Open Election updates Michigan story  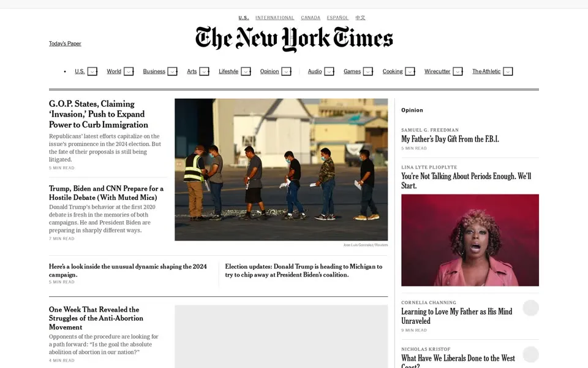point(304,270)
